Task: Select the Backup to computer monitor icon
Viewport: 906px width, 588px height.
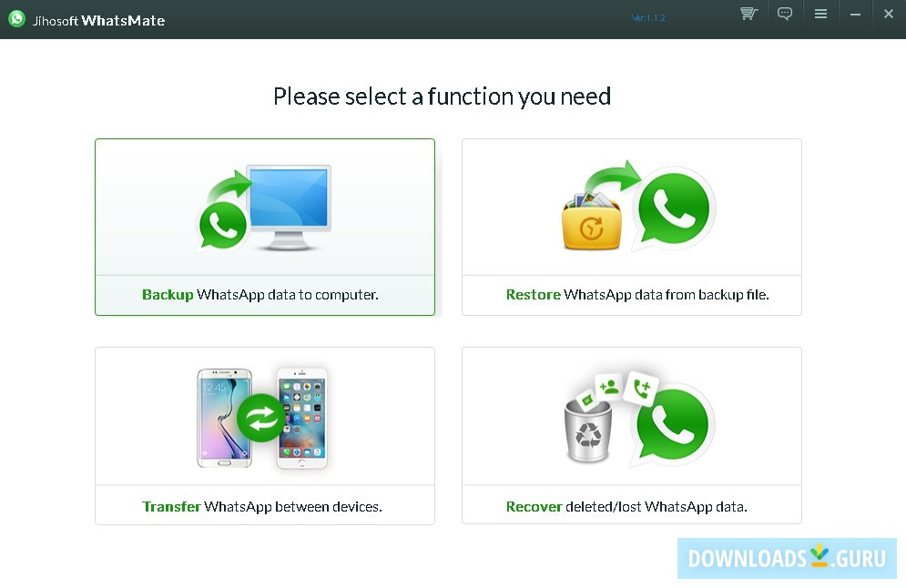Action: (x=265, y=208)
